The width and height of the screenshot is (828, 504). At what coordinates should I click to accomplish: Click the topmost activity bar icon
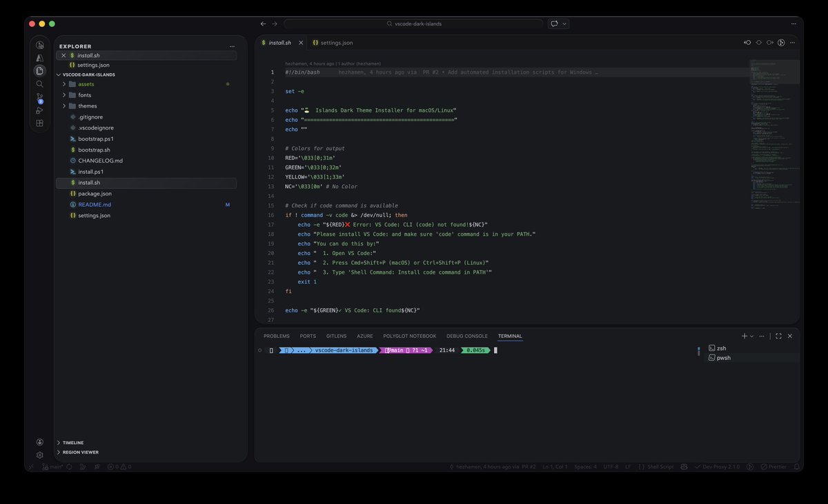(39, 45)
